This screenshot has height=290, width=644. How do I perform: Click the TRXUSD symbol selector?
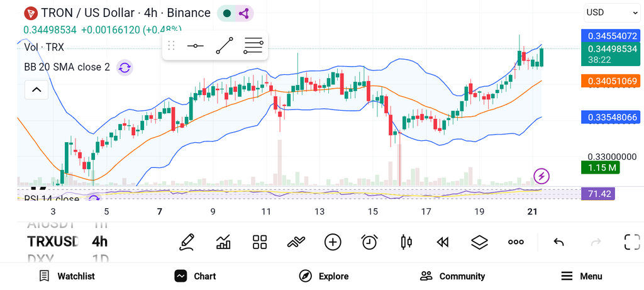pos(53,242)
